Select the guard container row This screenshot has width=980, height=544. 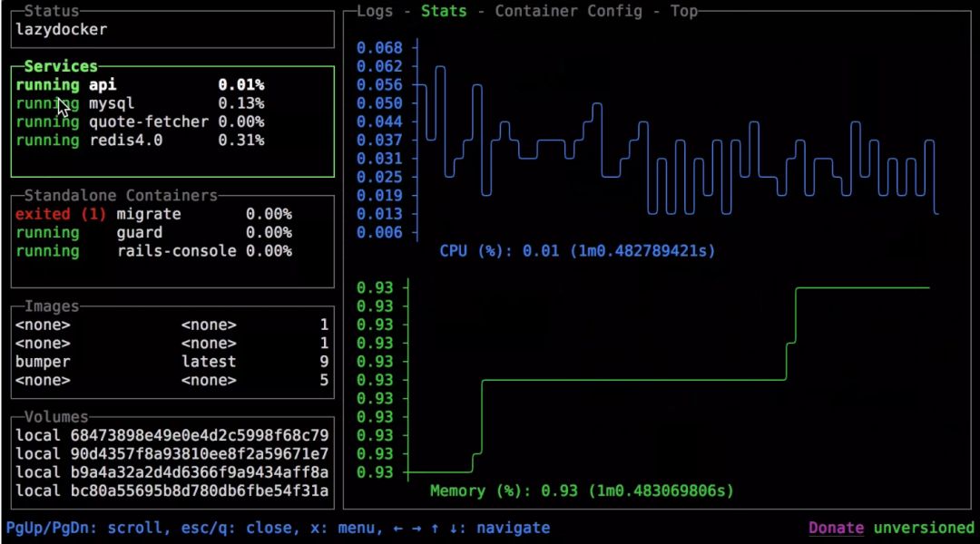(172, 233)
